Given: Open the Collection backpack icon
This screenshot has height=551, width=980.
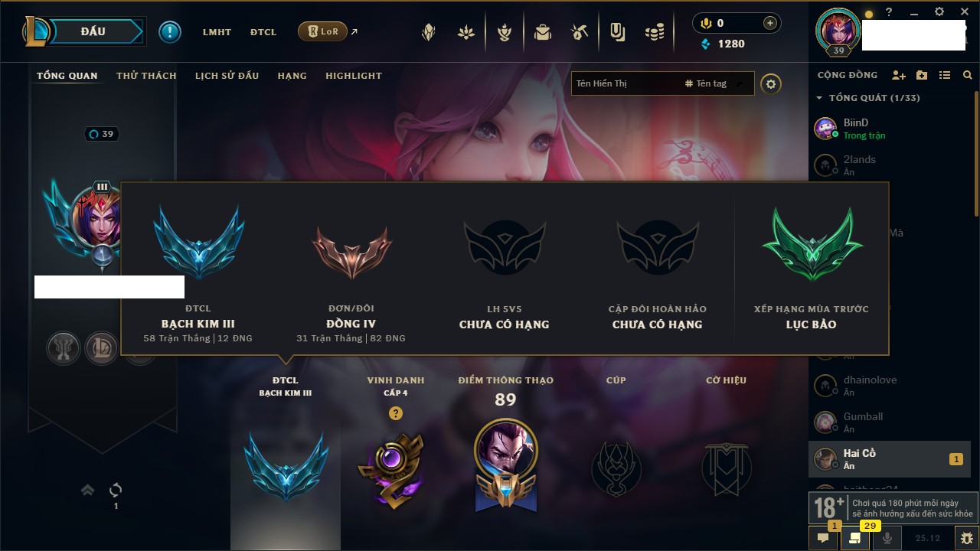Looking at the screenshot, I should click(543, 32).
